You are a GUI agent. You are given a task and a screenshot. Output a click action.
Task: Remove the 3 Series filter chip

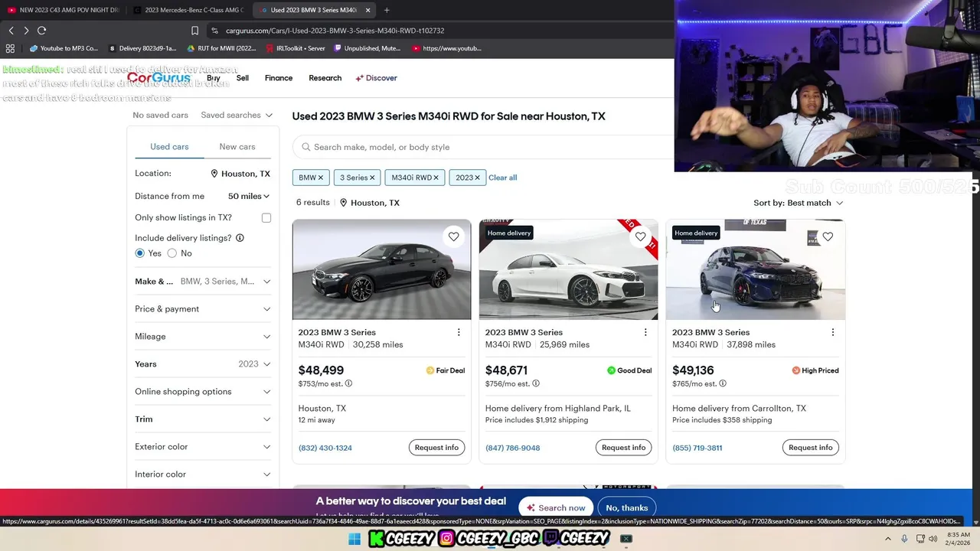[x=372, y=178]
